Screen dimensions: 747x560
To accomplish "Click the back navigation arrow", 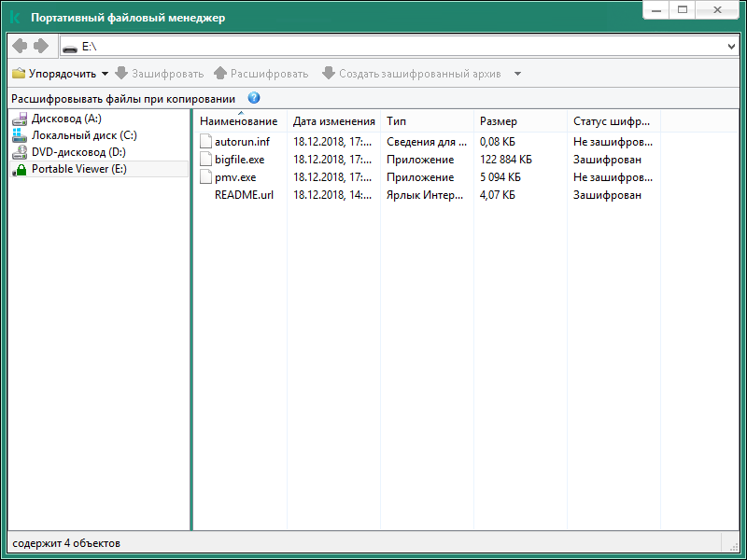I will pos(19,46).
